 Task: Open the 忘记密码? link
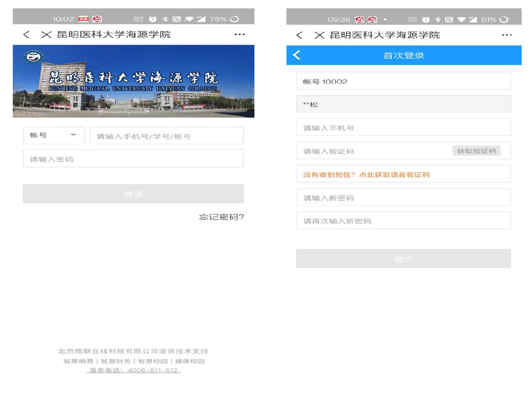[221, 217]
